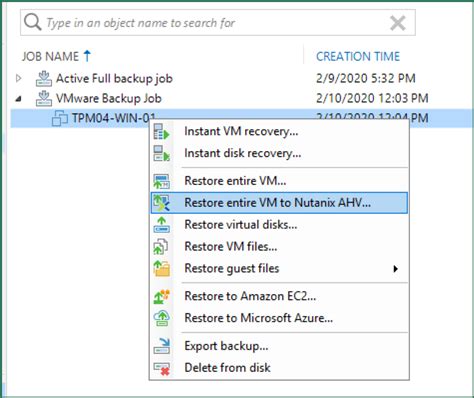Click the Restore virtual disks icon

(x=161, y=225)
